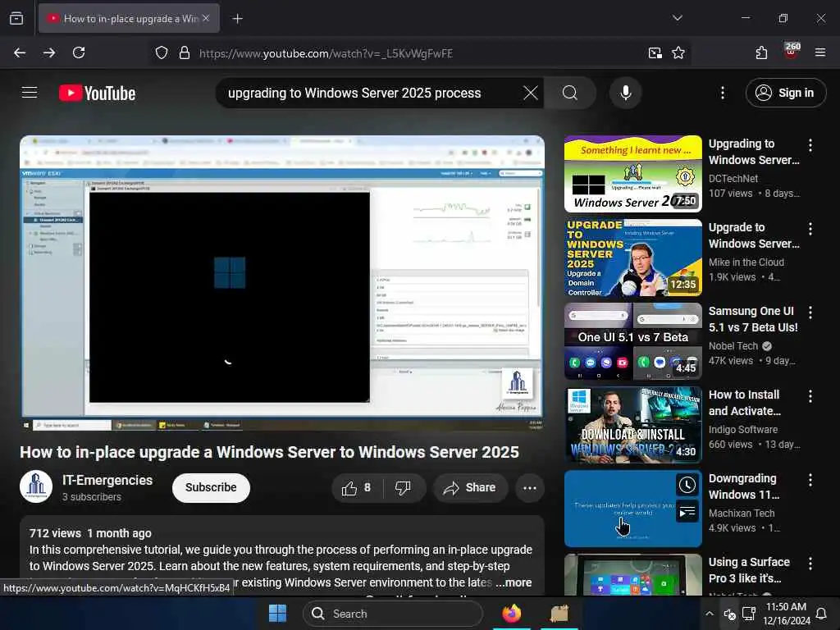The width and height of the screenshot is (840, 630).
Task: Expand description with ...more
Action: point(514,582)
